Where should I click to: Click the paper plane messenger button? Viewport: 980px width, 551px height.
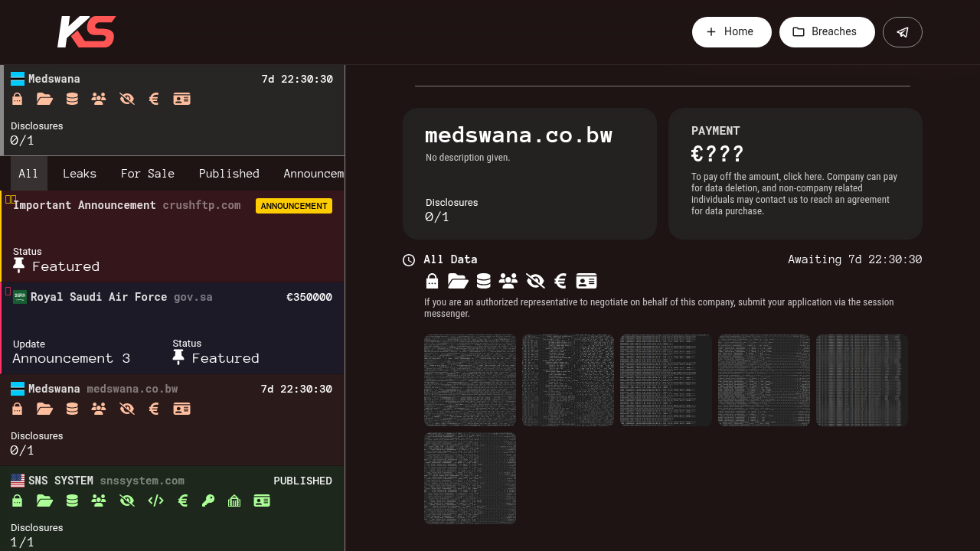pyautogui.click(x=902, y=31)
